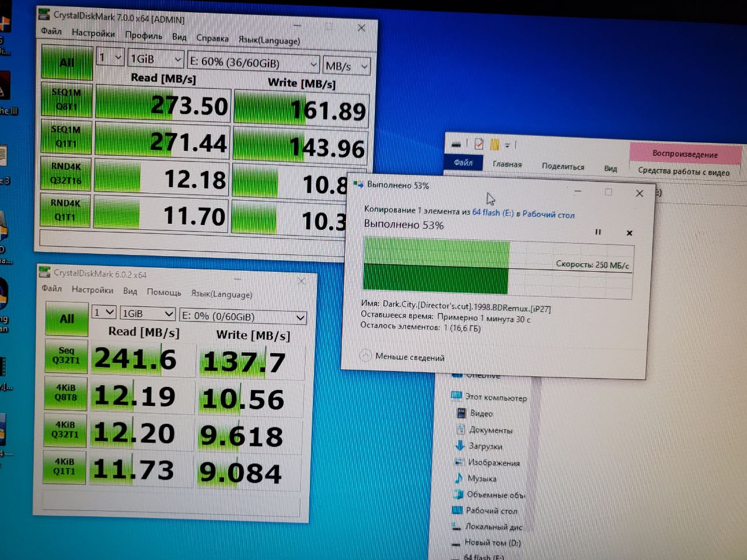The height and width of the screenshot is (560, 747).
Task: Open Настройки menu in CrystalDiskMark 6.0.2
Action: (92, 289)
